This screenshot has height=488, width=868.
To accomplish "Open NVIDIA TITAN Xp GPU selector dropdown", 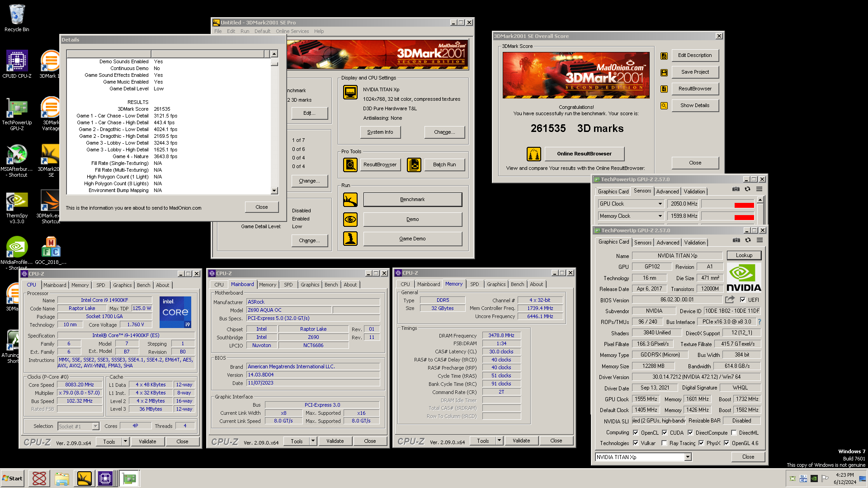I will click(x=688, y=457).
